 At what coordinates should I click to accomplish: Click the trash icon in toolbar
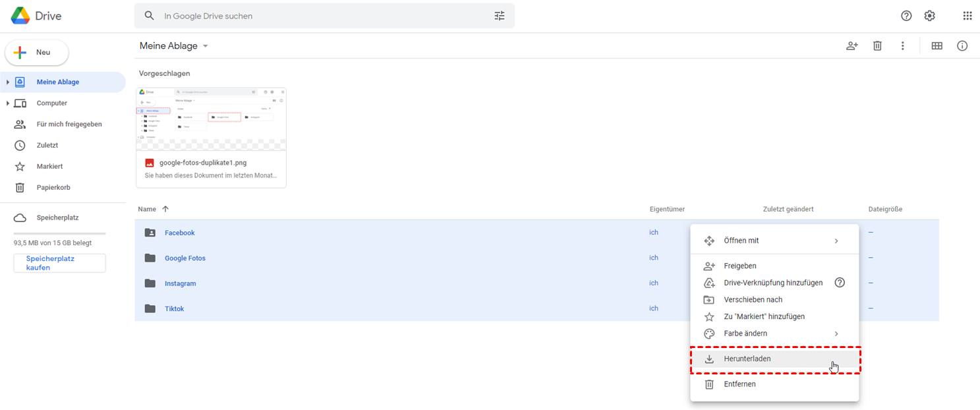click(877, 46)
